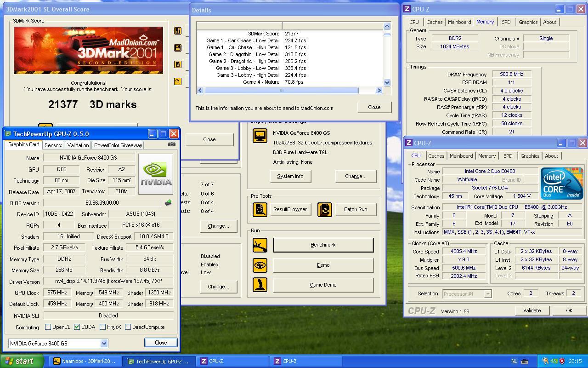Image resolution: width=588 pixels, height=368 pixels.
Task: Click the BIOS Version field in GPU-Z
Action: [102, 203]
